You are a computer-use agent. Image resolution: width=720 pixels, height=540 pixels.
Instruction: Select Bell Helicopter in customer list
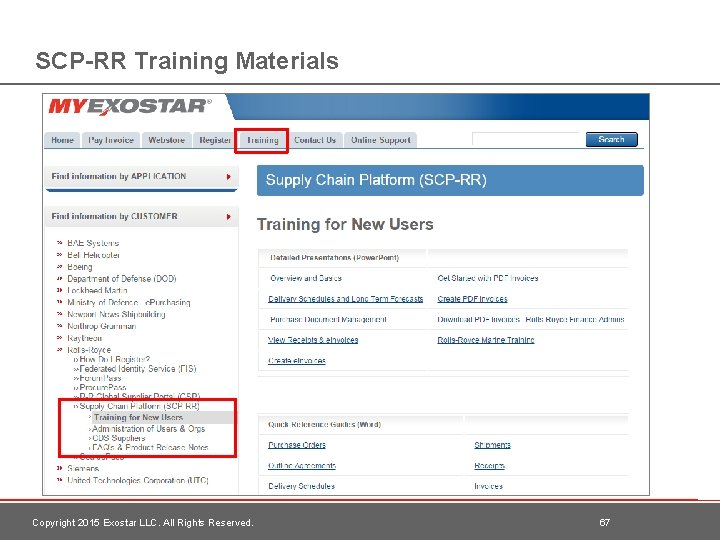point(94,255)
